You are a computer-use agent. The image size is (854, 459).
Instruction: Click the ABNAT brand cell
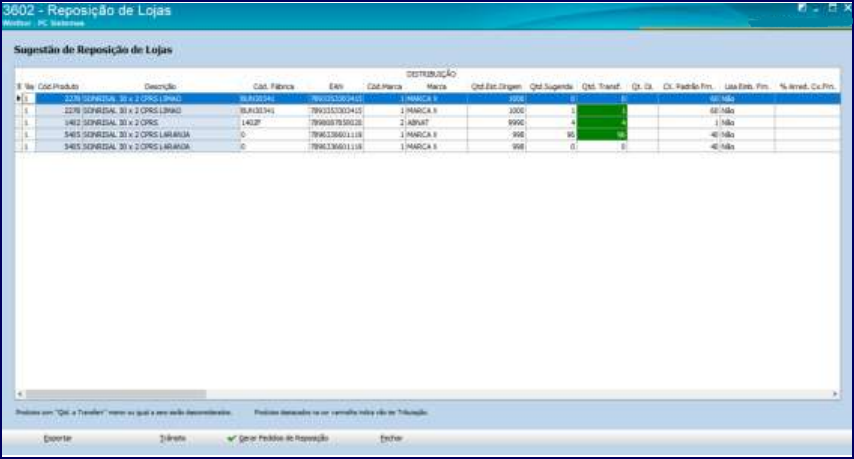tap(436, 123)
